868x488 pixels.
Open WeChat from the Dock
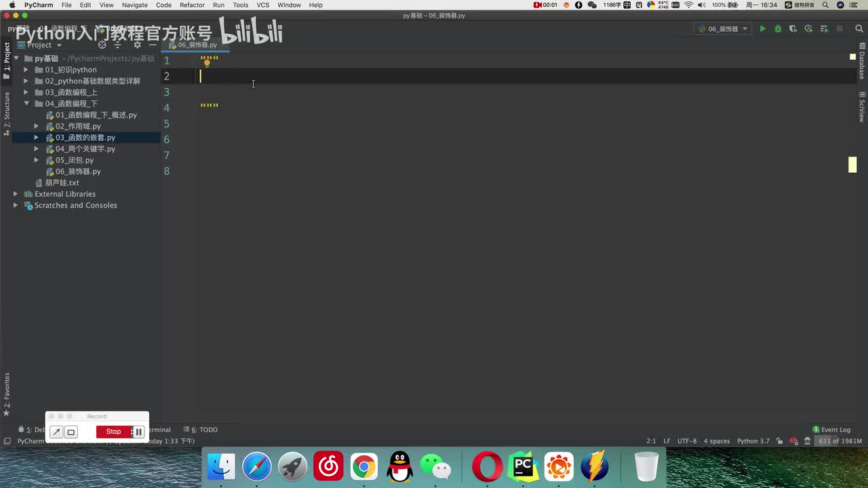[435, 467]
